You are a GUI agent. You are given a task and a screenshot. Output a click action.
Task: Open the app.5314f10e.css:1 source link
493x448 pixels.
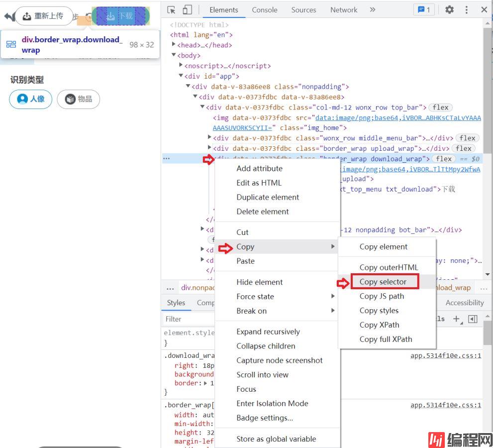(x=445, y=355)
